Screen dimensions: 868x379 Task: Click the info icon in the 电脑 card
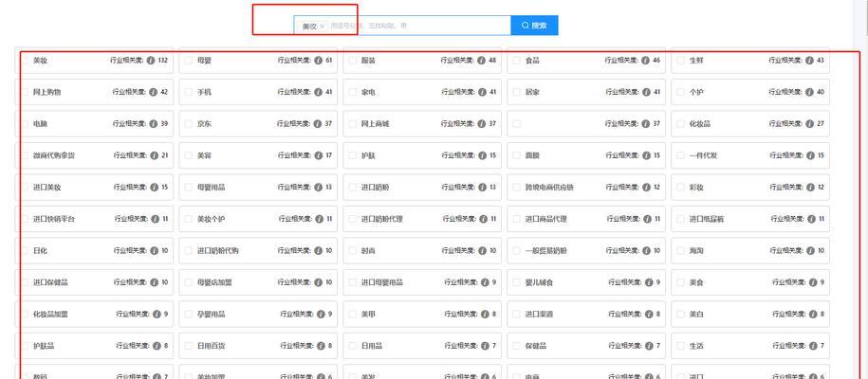[x=154, y=124]
